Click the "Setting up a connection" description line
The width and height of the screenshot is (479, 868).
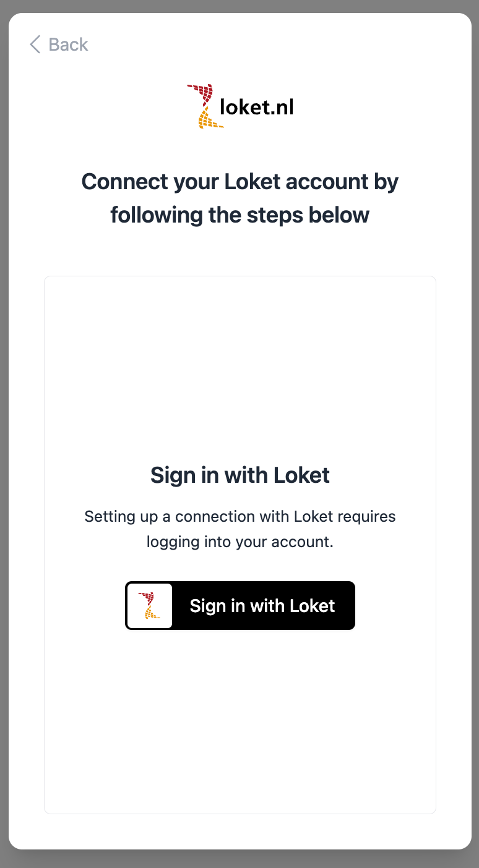pyautogui.click(x=240, y=516)
